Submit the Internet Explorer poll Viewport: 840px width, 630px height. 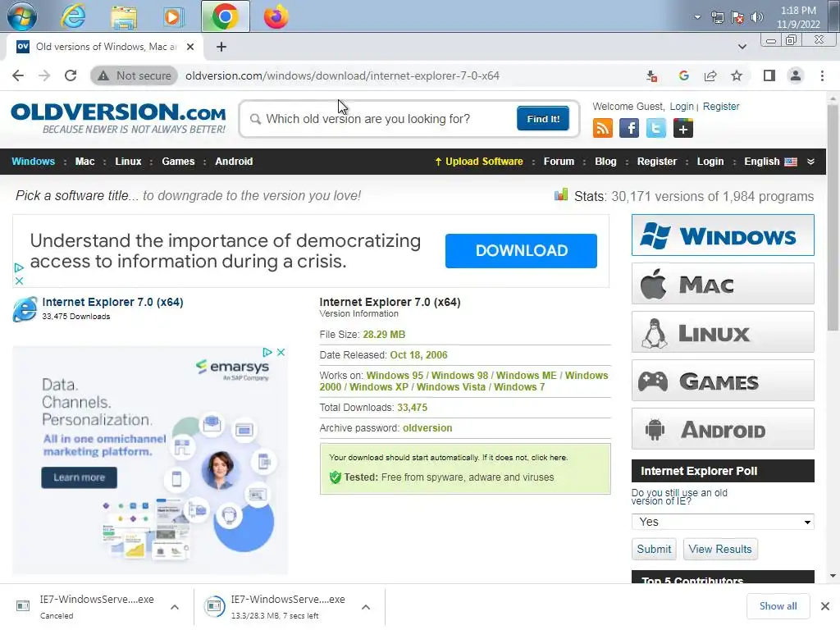coord(654,549)
